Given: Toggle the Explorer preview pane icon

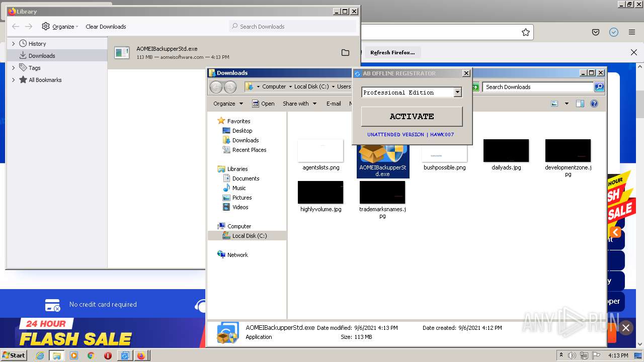Looking at the screenshot, I should [580, 104].
